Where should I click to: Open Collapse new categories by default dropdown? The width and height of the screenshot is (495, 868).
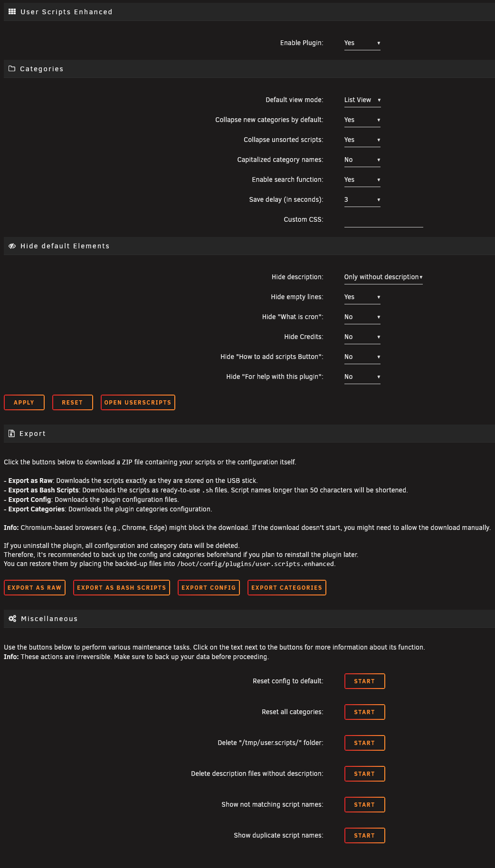(x=362, y=120)
